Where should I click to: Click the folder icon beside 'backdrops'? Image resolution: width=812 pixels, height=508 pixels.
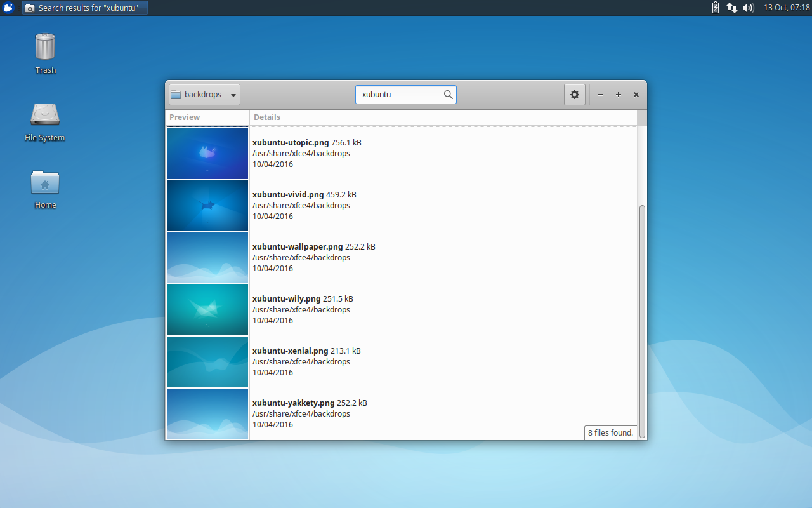coord(176,94)
